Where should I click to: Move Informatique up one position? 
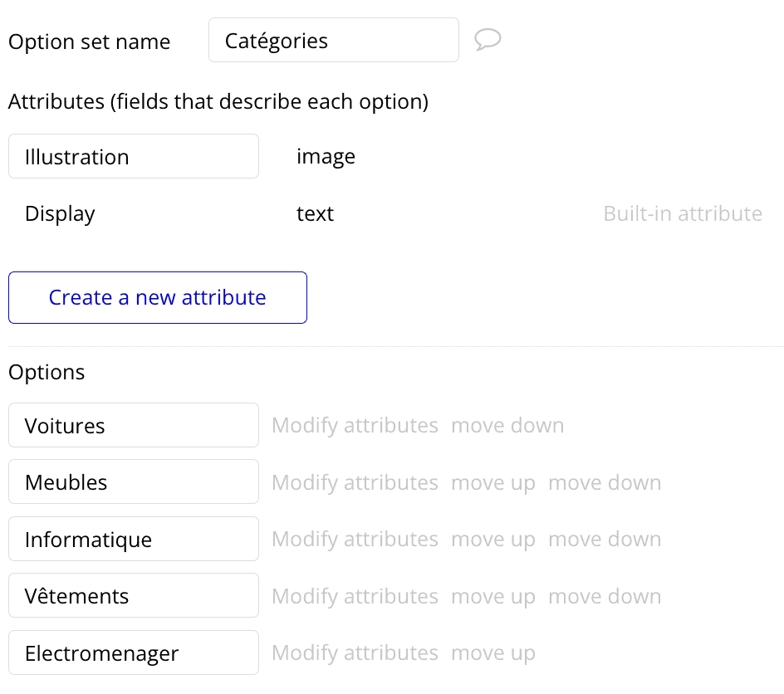(493, 539)
